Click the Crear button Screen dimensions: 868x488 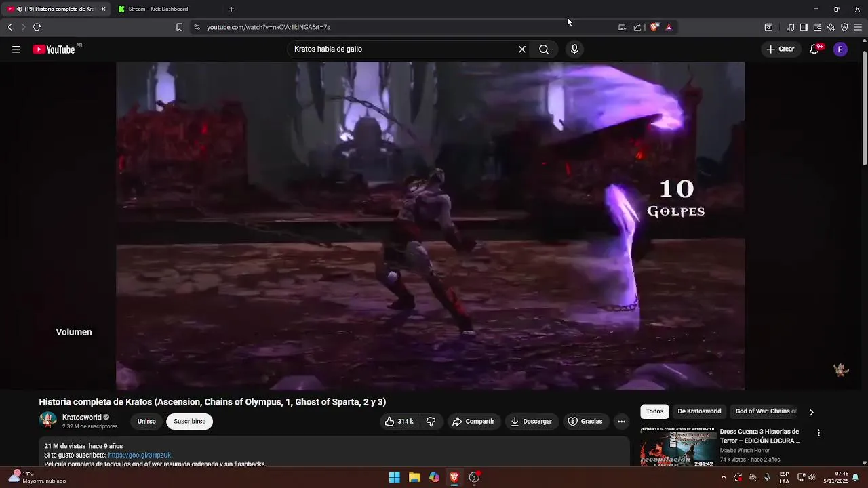pyautogui.click(x=781, y=49)
